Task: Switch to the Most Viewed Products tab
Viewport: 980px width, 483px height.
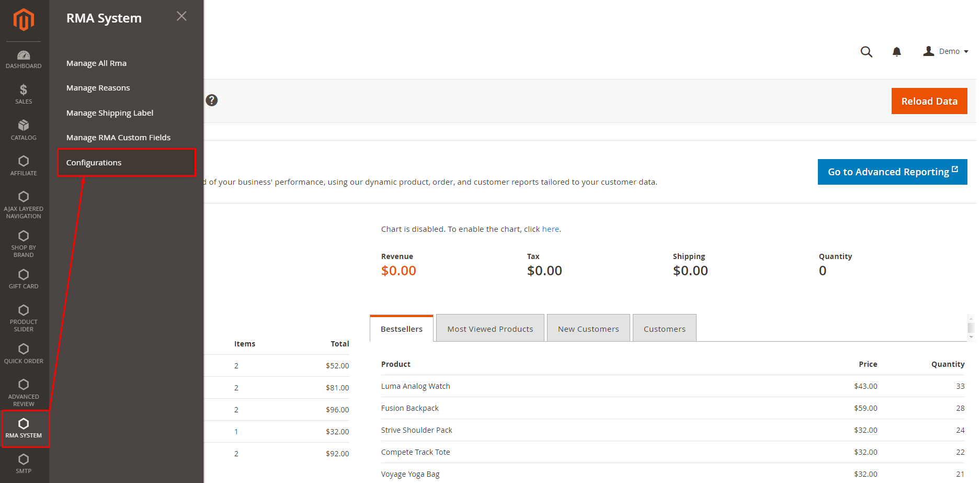Action: [489, 328]
